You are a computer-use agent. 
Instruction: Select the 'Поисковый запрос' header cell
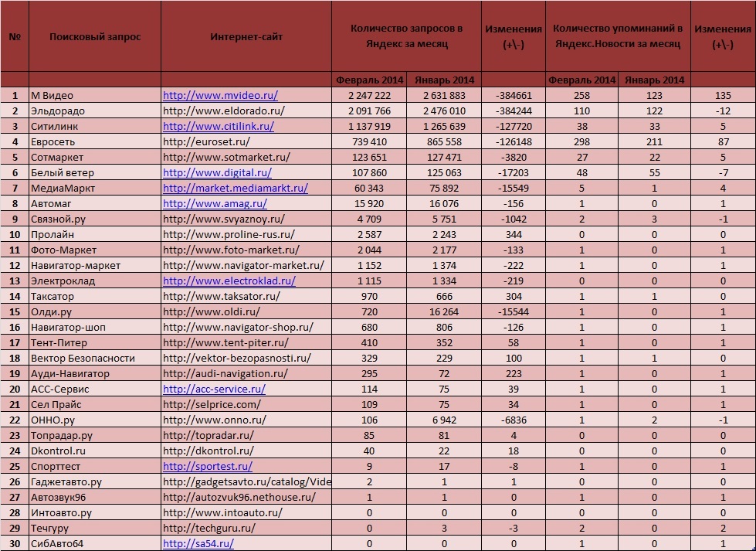(95, 36)
